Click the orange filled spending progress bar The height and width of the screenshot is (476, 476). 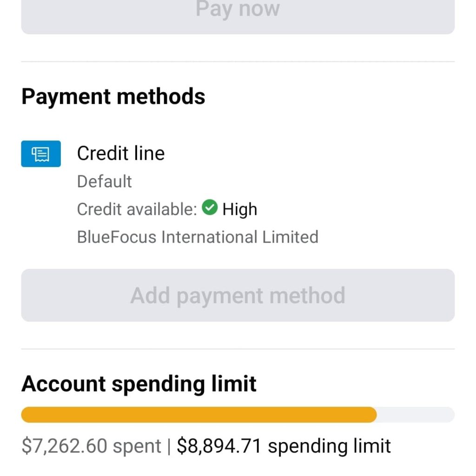(x=198, y=415)
